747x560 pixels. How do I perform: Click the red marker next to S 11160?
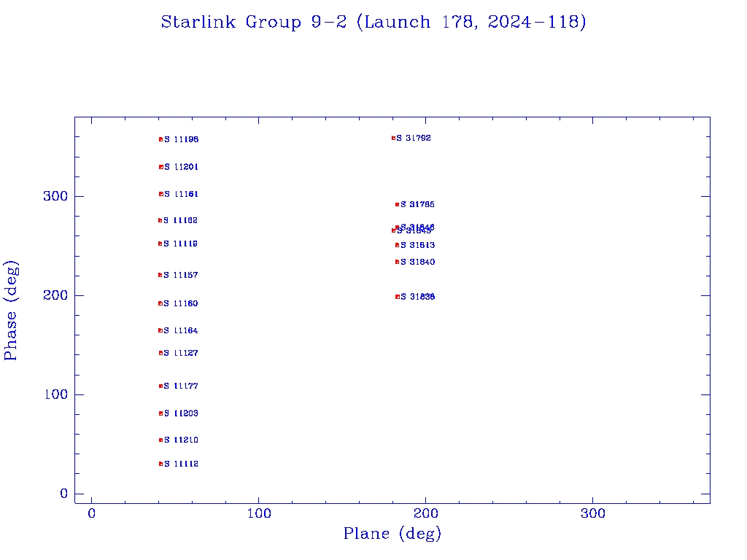[160, 303]
